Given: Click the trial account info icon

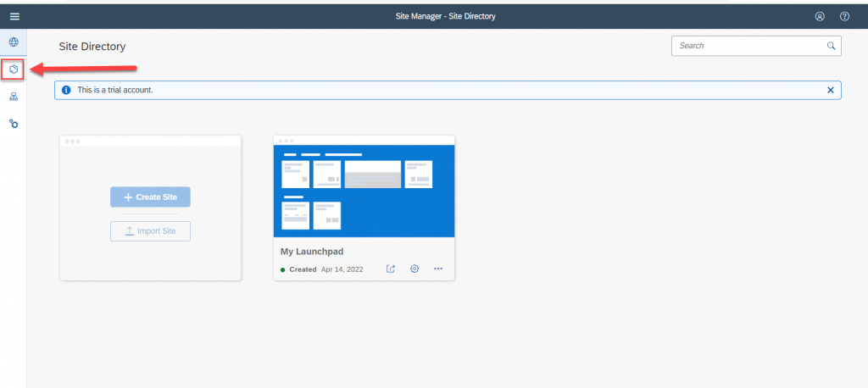Looking at the screenshot, I should point(66,90).
